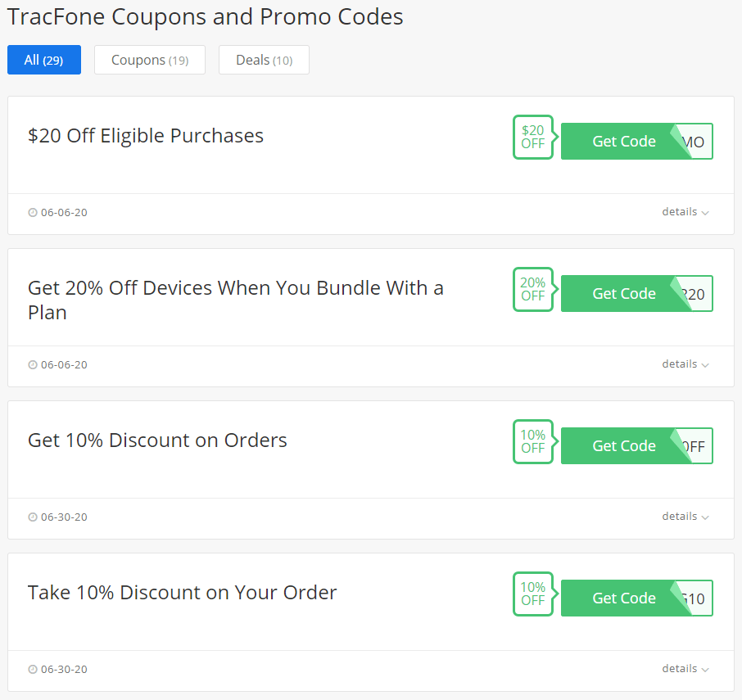Click the $20 OFF badge icon
The image size is (742, 700).
coord(533,138)
